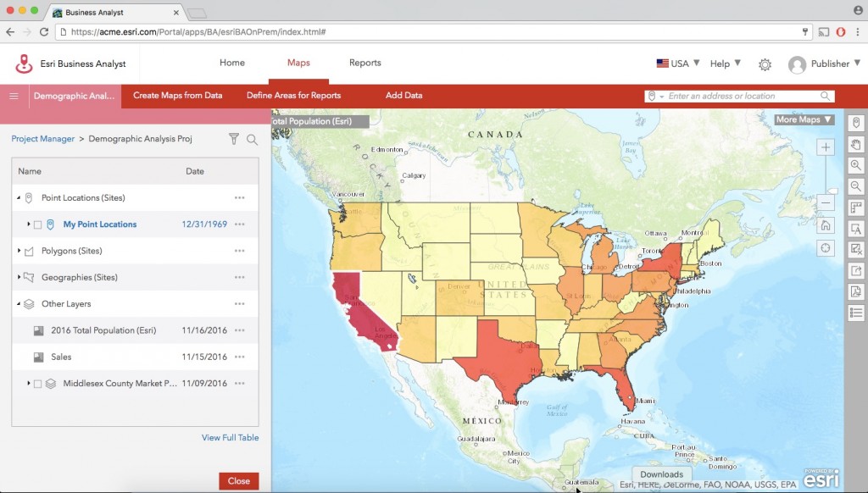The image size is (868, 493).
Task: Open the Publisher account dropdown
Action: [824, 64]
